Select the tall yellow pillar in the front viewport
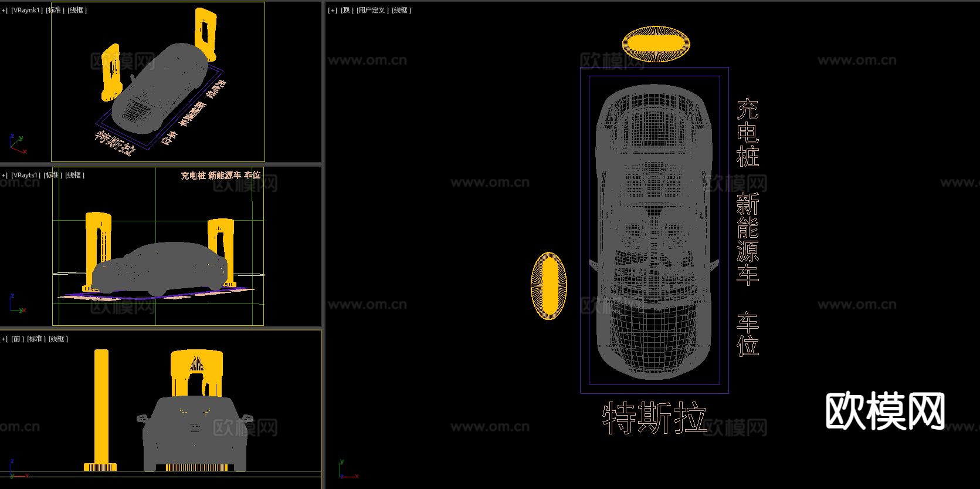980x489 pixels. tap(101, 410)
